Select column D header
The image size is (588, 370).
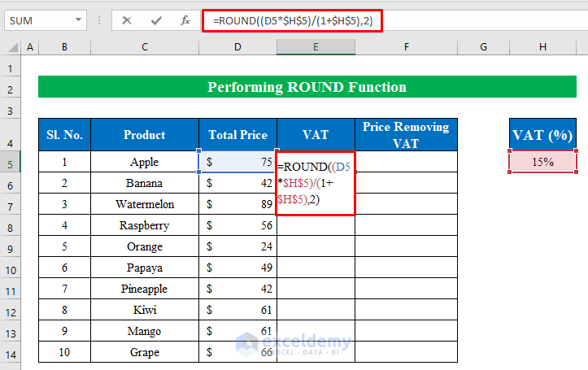[237, 47]
